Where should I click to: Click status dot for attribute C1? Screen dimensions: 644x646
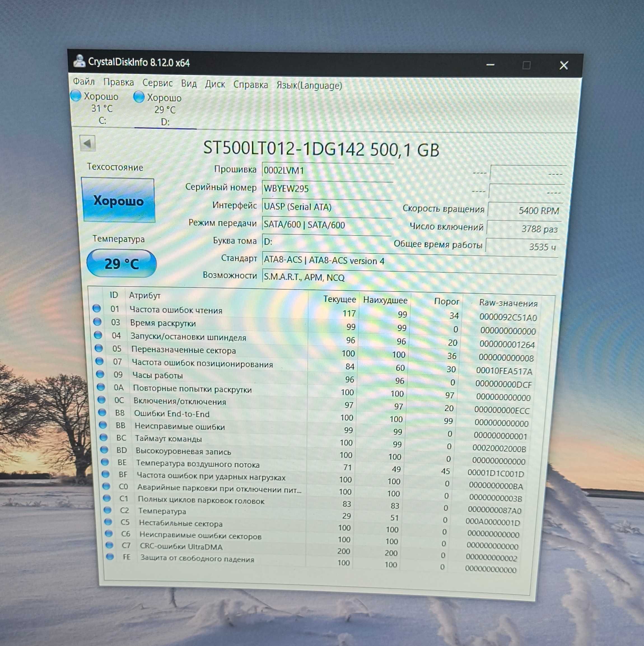click(107, 498)
